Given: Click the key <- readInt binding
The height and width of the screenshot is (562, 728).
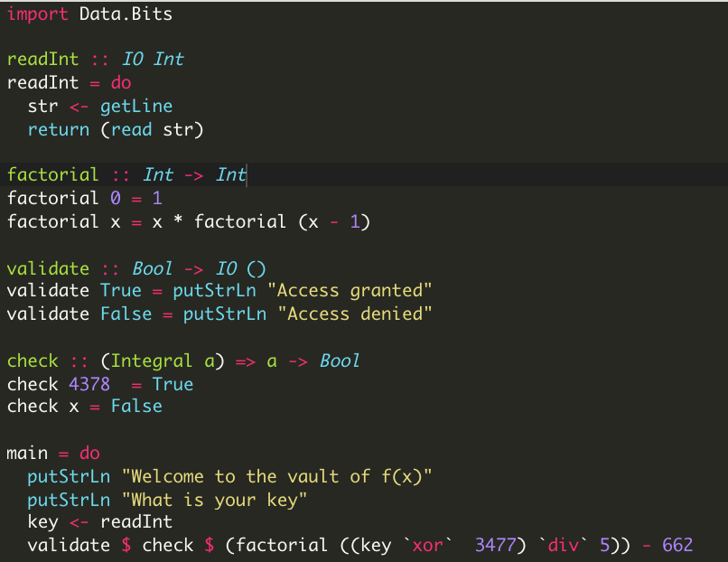Looking at the screenshot, I should (99, 522).
